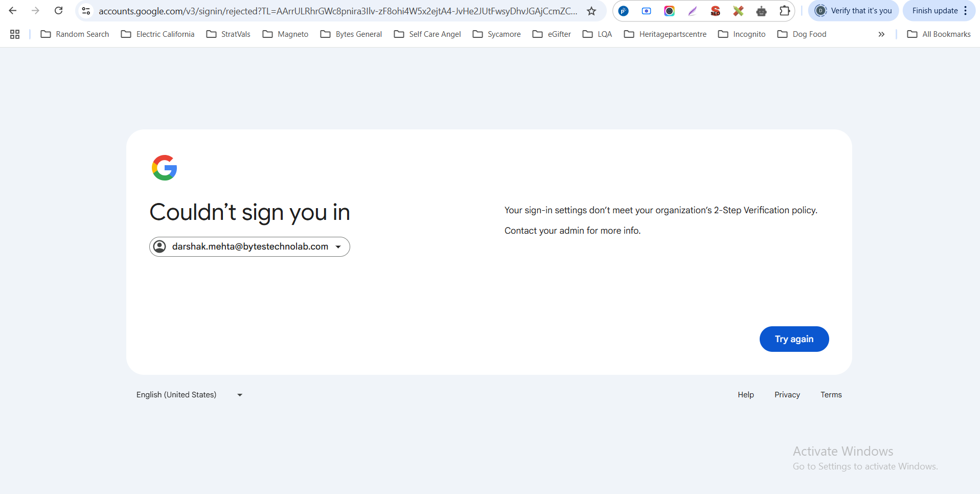Click the Try again button
Viewport: 980px width, 494px height.
pyautogui.click(x=794, y=339)
